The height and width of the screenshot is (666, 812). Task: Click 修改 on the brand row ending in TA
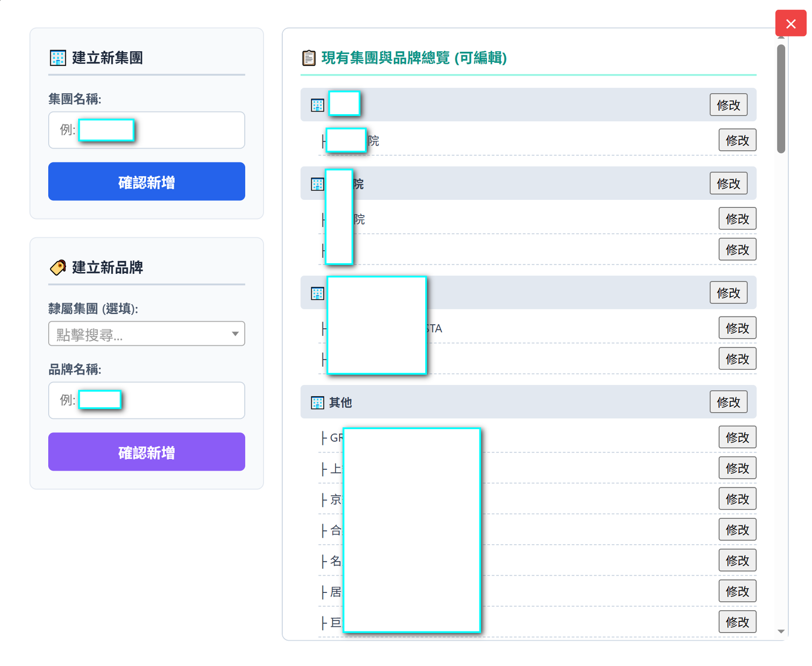coord(737,328)
